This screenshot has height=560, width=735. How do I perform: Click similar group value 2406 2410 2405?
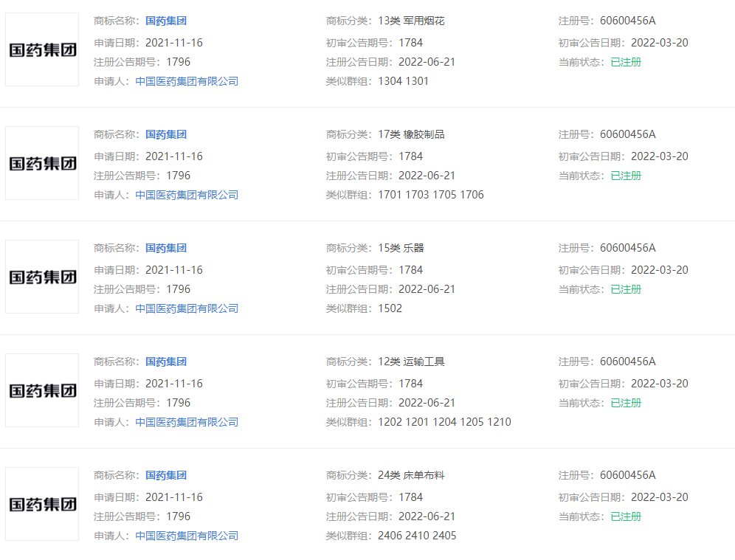tap(417, 536)
